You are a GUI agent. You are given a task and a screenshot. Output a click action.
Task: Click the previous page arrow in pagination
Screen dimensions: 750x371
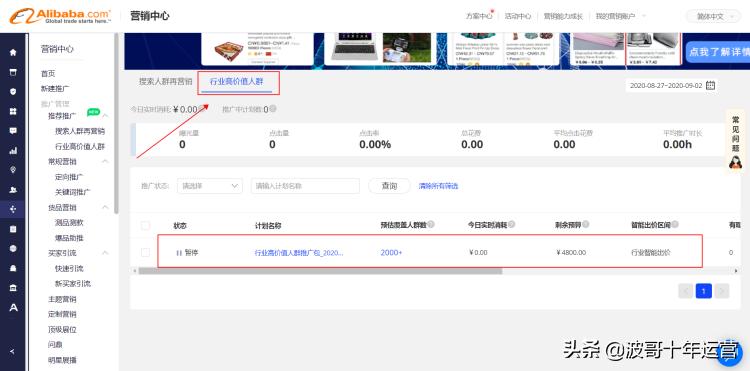click(x=685, y=291)
